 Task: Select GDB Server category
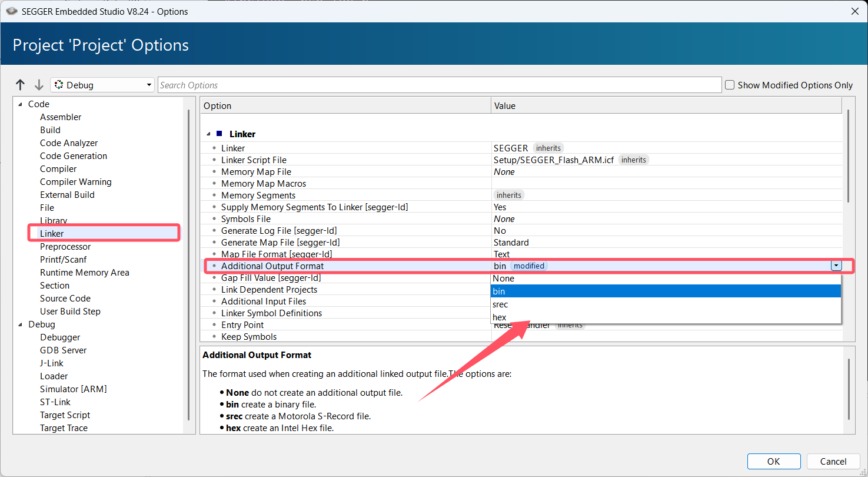tap(63, 350)
